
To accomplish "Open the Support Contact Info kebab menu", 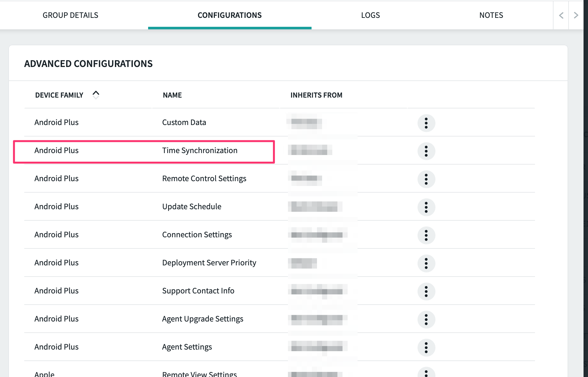I will [426, 291].
